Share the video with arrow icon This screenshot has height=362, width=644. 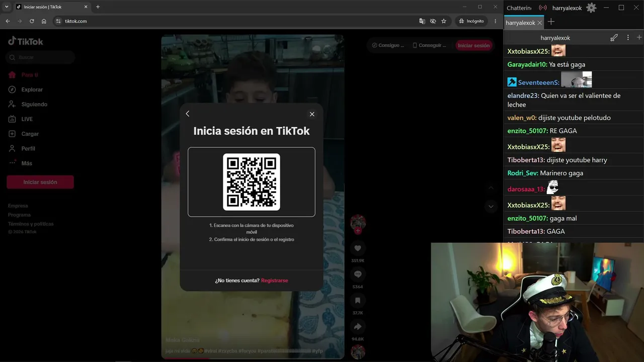click(358, 327)
